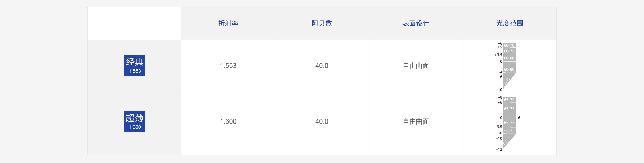Click 自由曲面 in the 经典 row

click(x=416, y=66)
